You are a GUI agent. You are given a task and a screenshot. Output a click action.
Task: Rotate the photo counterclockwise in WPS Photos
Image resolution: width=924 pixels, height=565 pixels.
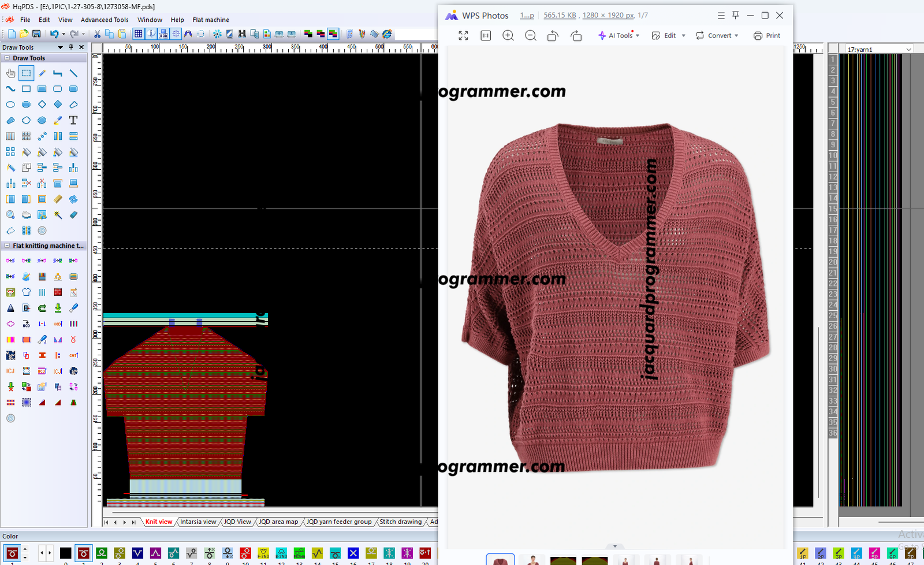tap(553, 36)
